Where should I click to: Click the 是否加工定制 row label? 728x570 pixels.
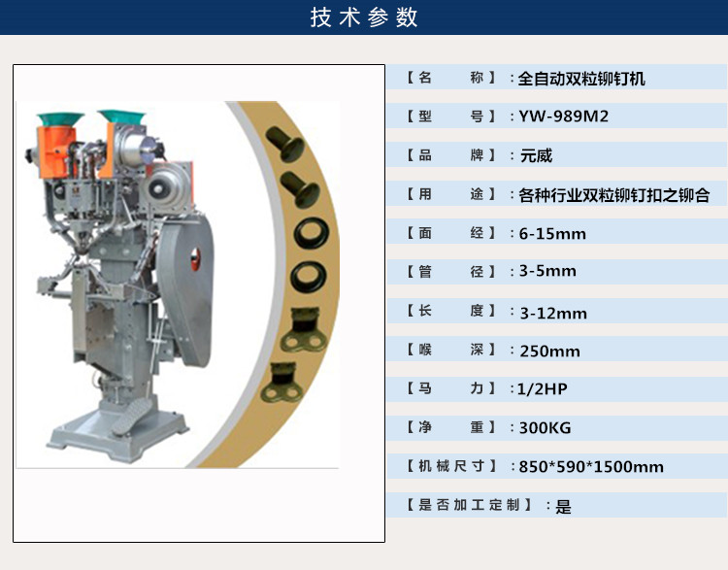point(469,505)
